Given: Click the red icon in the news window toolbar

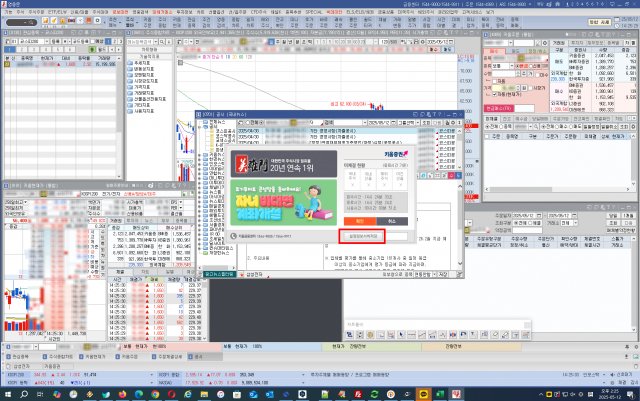Looking at the screenshot, I should pos(451,175).
